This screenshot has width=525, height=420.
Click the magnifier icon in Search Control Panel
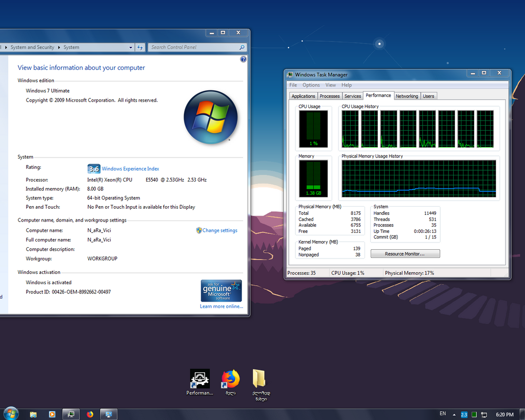(x=242, y=47)
